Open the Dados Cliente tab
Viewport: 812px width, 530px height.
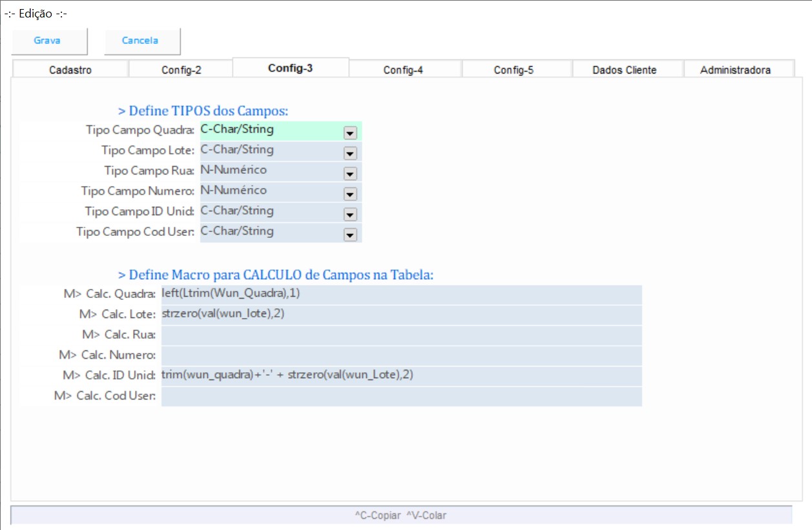click(x=624, y=70)
